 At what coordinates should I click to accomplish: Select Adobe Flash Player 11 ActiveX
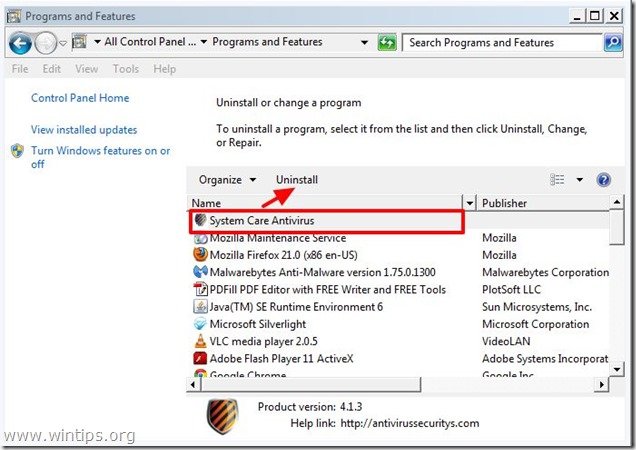pos(400,359)
